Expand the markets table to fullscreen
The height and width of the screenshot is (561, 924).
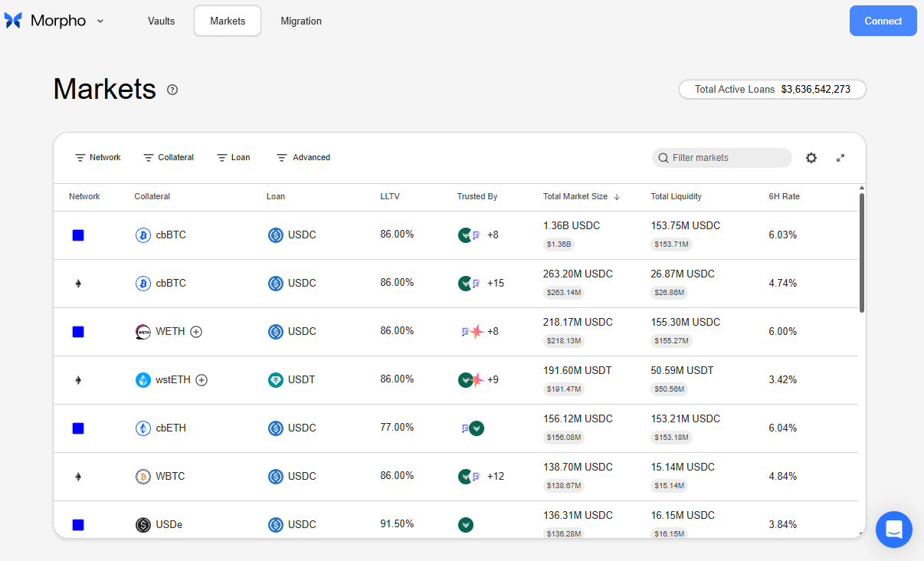[840, 158]
